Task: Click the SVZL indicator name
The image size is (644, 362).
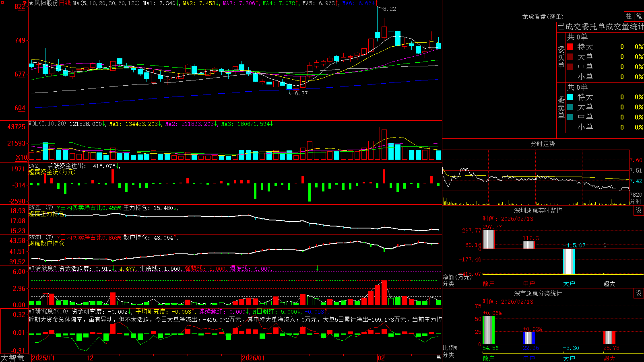Action: click(35, 208)
